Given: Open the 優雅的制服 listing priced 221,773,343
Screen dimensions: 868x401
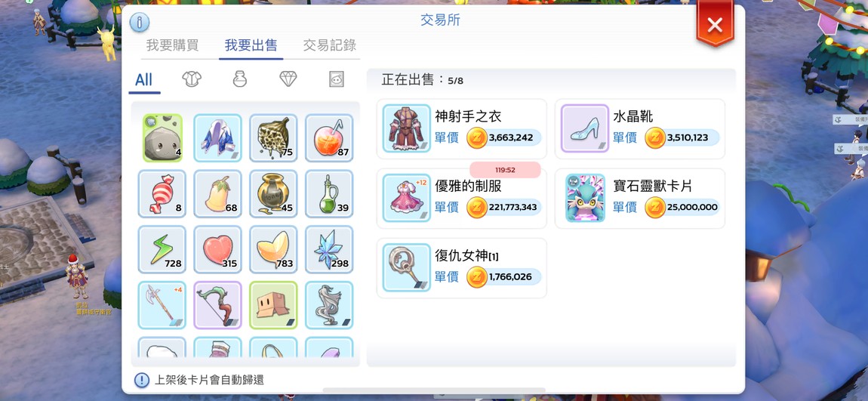Looking at the screenshot, I should [462, 199].
